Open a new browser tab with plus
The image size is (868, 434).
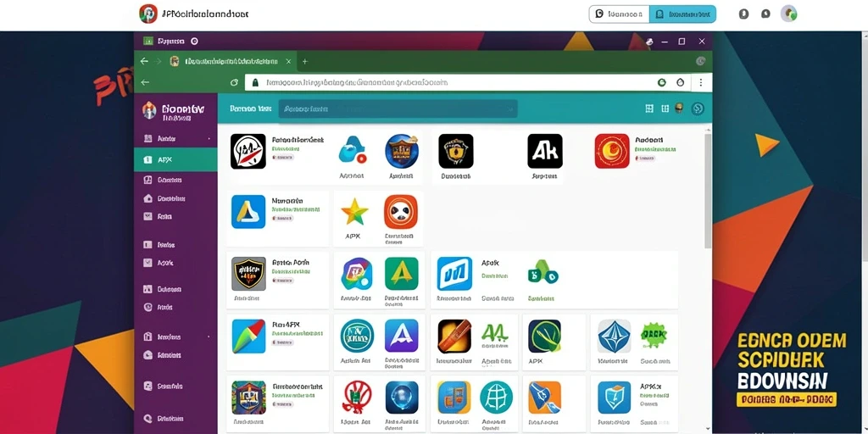(304, 61)
